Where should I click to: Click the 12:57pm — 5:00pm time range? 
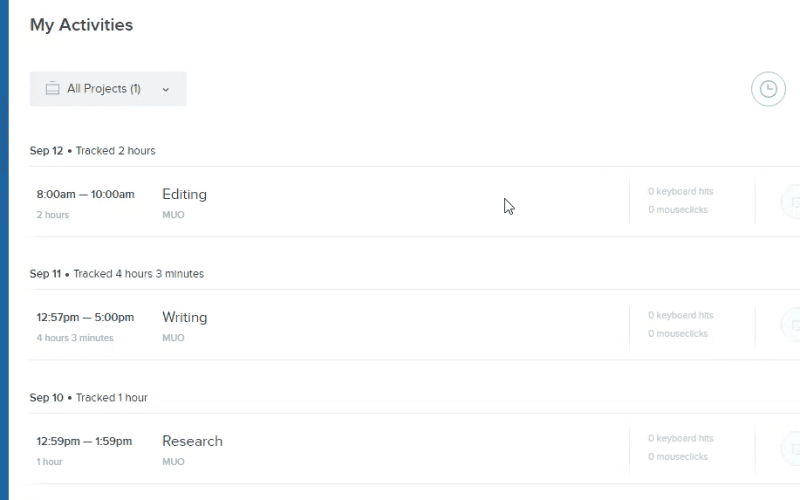pos(85,317)
